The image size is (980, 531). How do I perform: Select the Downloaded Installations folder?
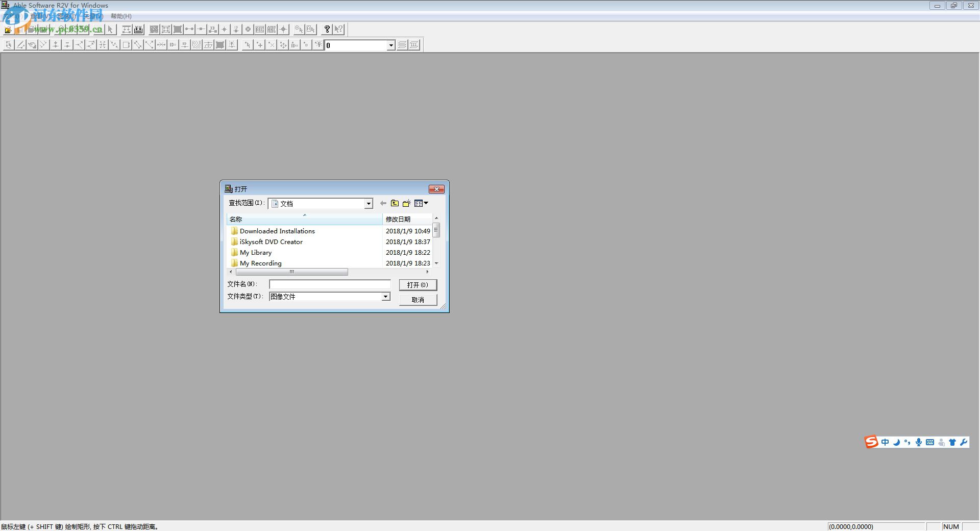click(277, 231)
